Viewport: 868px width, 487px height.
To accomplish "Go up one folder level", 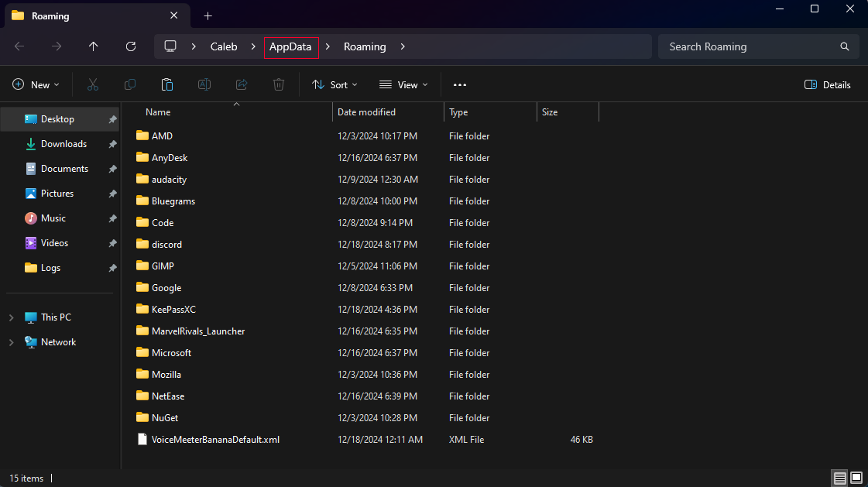I will tap(94, 46).
